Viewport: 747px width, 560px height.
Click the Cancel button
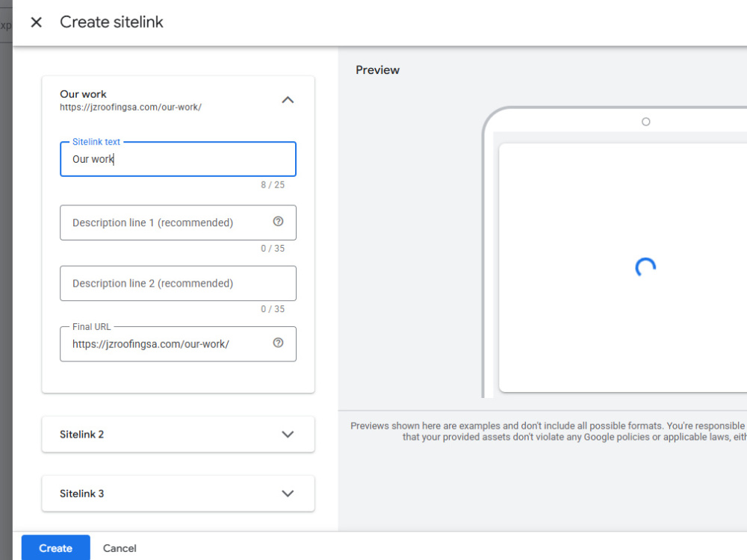120,548
